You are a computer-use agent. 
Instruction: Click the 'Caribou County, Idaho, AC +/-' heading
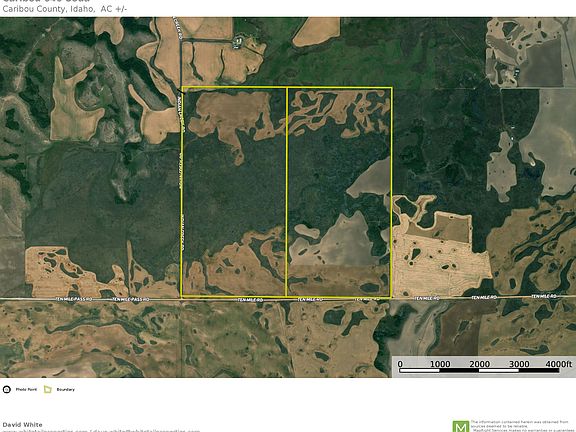(65, 9)
